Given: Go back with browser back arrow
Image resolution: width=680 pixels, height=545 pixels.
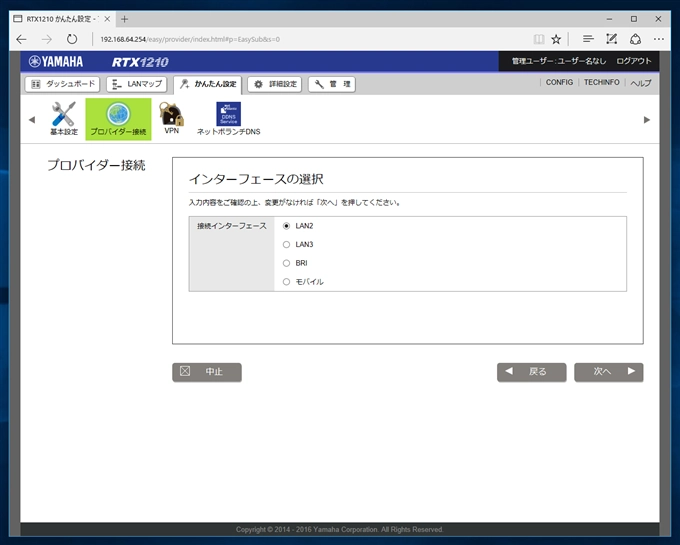Looking at the screenshot, I should click(x=21, y=39).
